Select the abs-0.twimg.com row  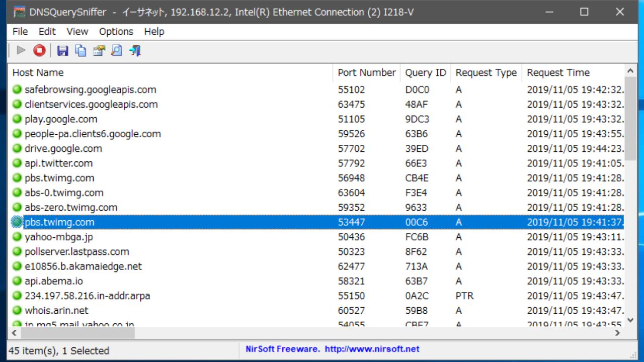pos(316,193)
